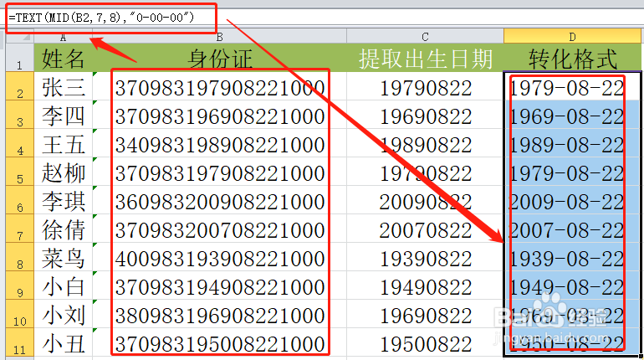The height and width of the screenshot is (360, 644).
Task: Click the 姓名 header cell
Action: (x=64, y=58)
